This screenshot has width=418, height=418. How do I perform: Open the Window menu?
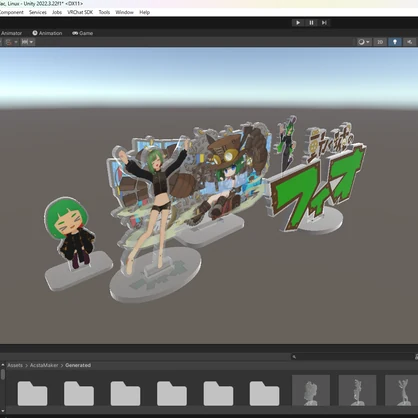click(x=124, y=12)
